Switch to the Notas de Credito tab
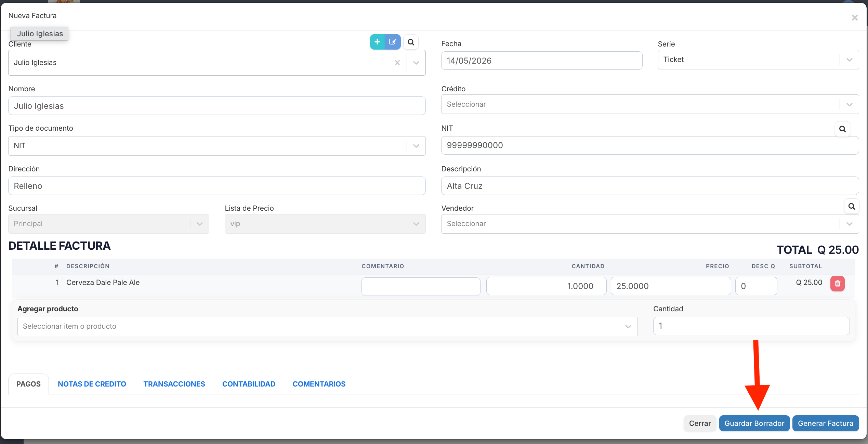Screen dimensions: 868x444 92,384
